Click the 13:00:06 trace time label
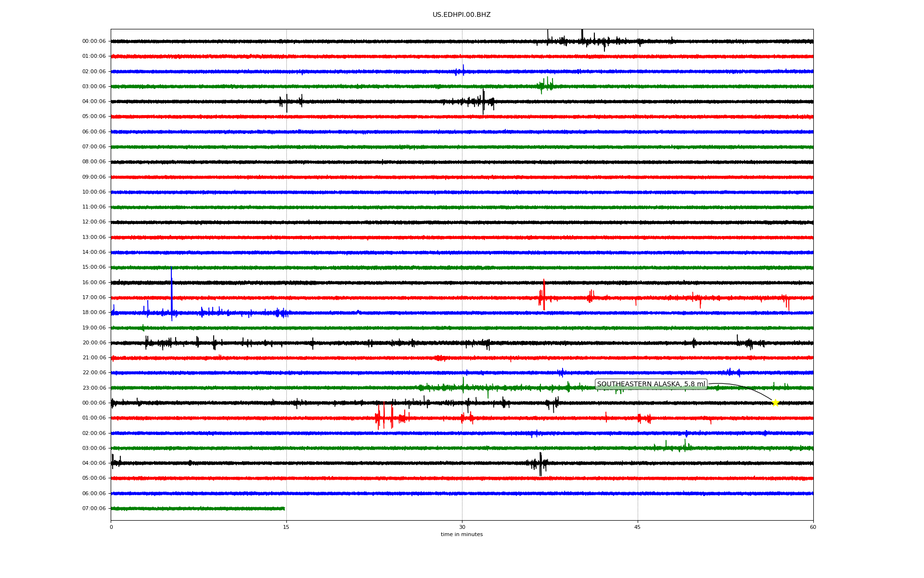 click(94, 237)
